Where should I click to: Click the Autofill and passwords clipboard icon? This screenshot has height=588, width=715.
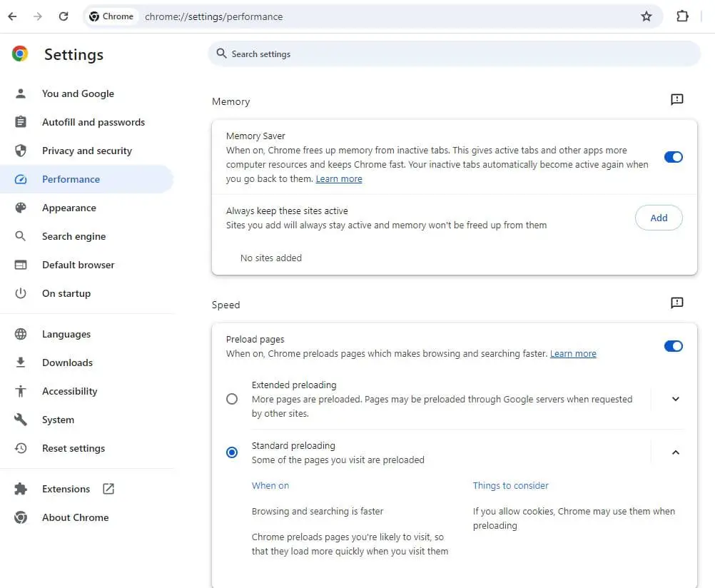coord(21,122)
